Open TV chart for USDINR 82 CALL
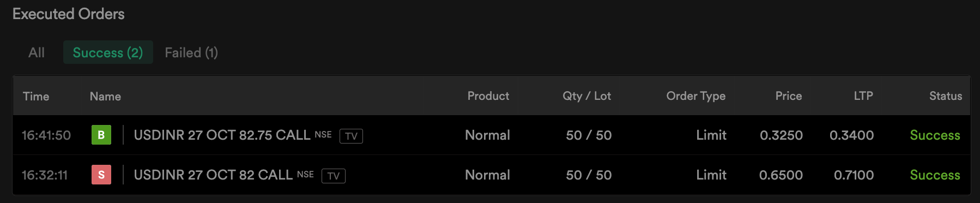 [334, 176]
